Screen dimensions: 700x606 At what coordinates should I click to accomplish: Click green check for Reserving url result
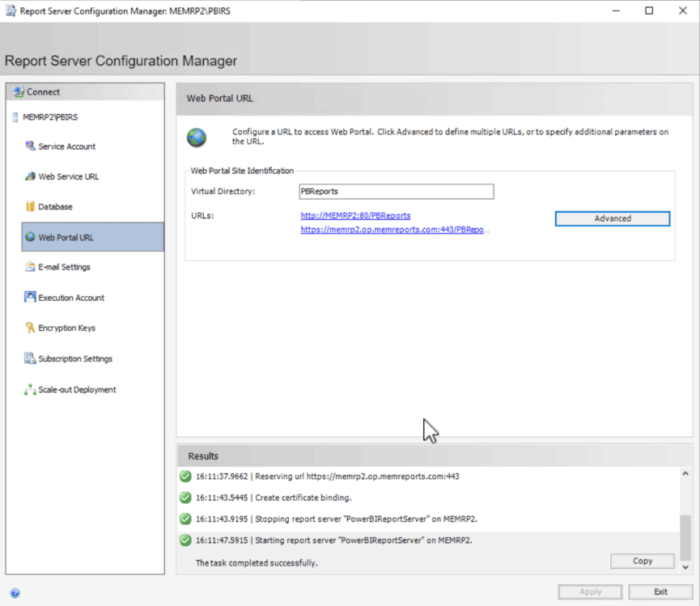click(185, 476)
